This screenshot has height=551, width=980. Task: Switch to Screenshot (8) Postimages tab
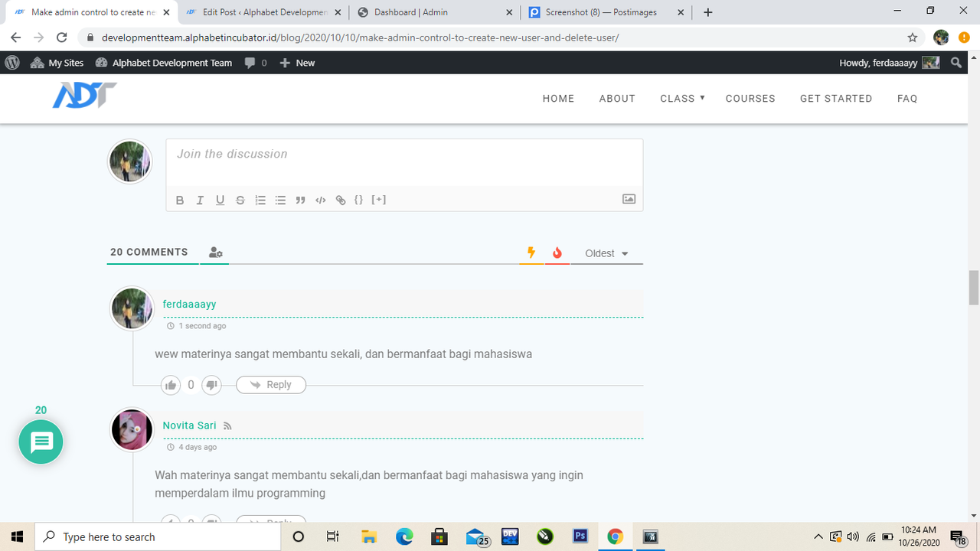coord(606,12)
